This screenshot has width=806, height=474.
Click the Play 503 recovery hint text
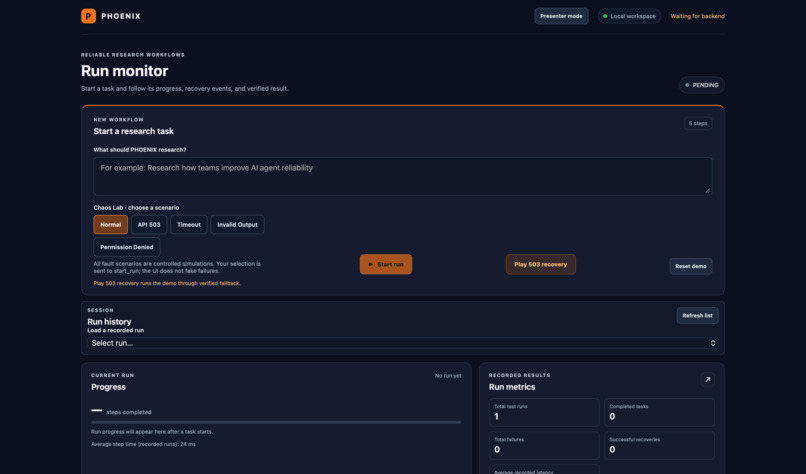coord(167,283)
